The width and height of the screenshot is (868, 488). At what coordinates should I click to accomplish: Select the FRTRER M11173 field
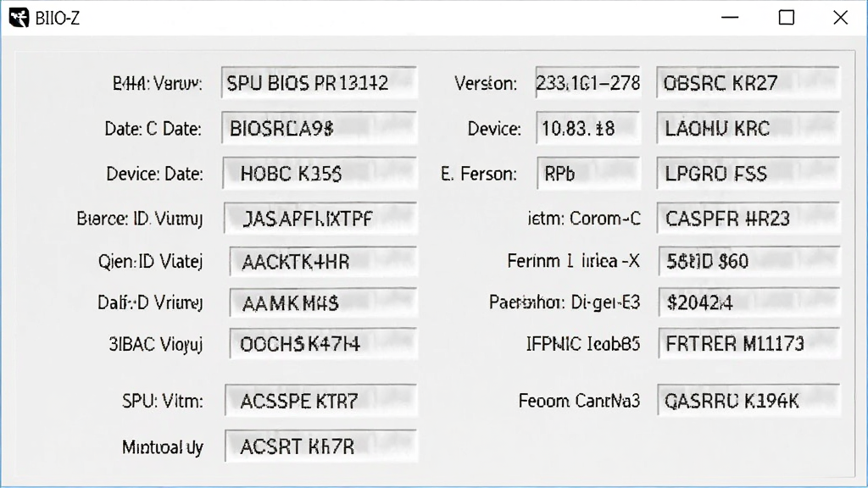point(749,344)
